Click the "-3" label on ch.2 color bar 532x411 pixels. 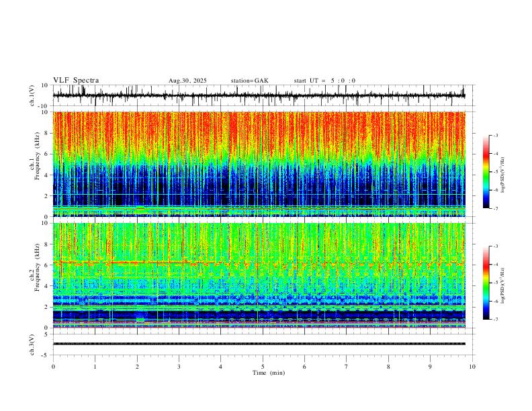click(x=496, y=246)
